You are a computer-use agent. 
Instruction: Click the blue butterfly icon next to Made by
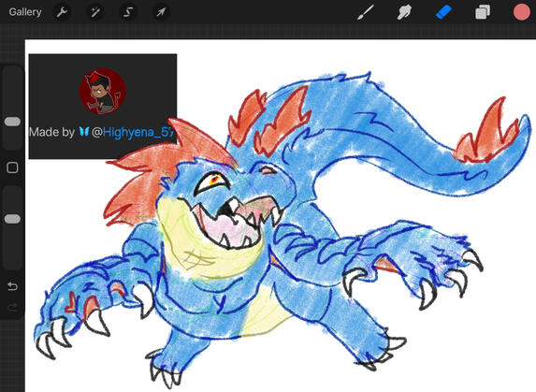(x=84, y=132)
